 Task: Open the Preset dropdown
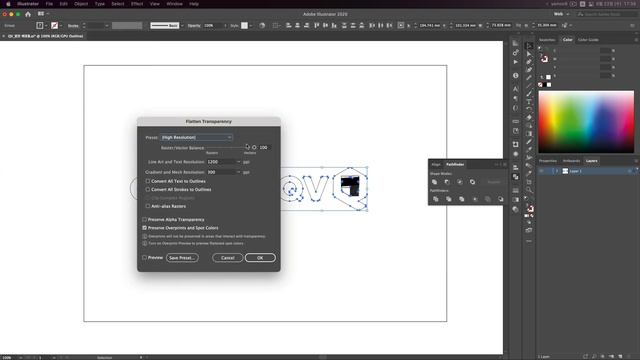coord(196,138)
